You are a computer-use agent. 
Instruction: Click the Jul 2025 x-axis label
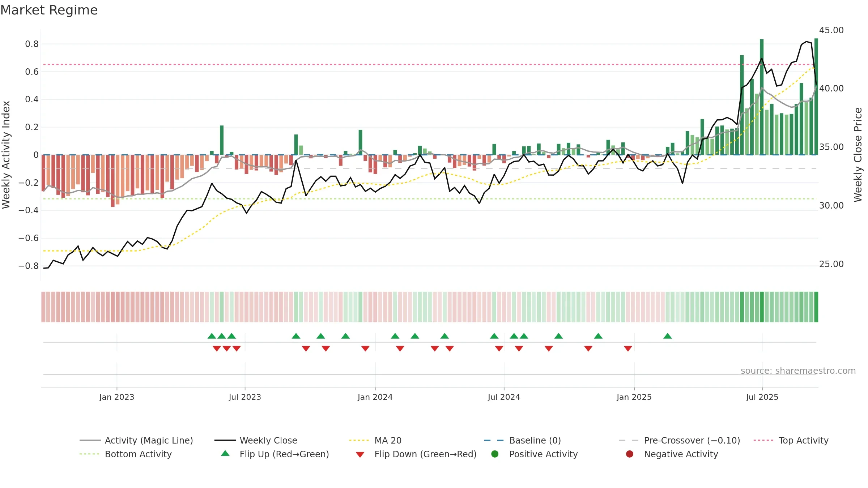pyautogui.click(x=762, y=397)
